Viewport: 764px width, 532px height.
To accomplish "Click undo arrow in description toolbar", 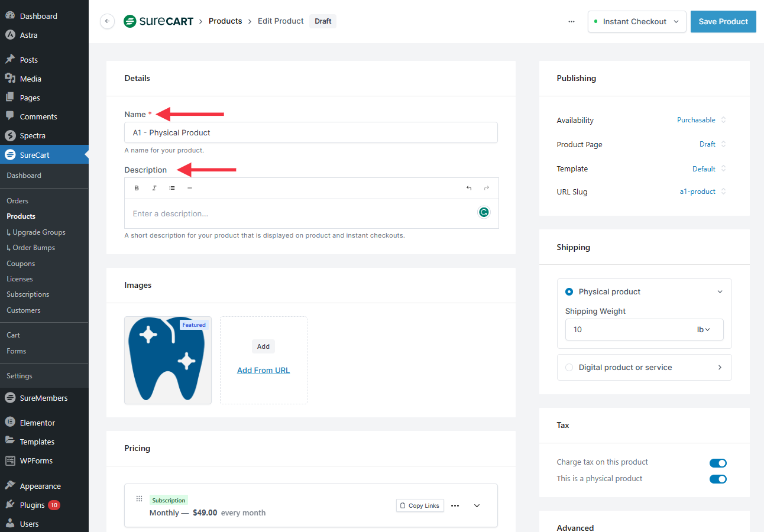I will point(469,188).
